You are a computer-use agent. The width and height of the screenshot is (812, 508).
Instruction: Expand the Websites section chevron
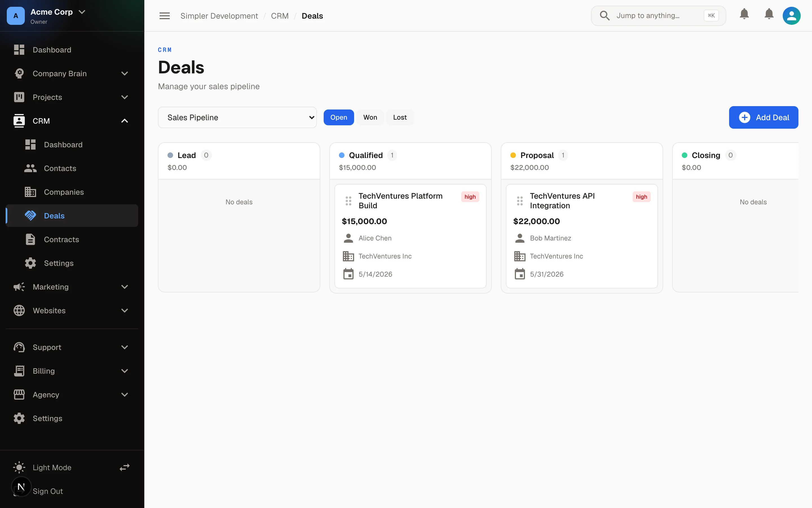pos(125,310)
